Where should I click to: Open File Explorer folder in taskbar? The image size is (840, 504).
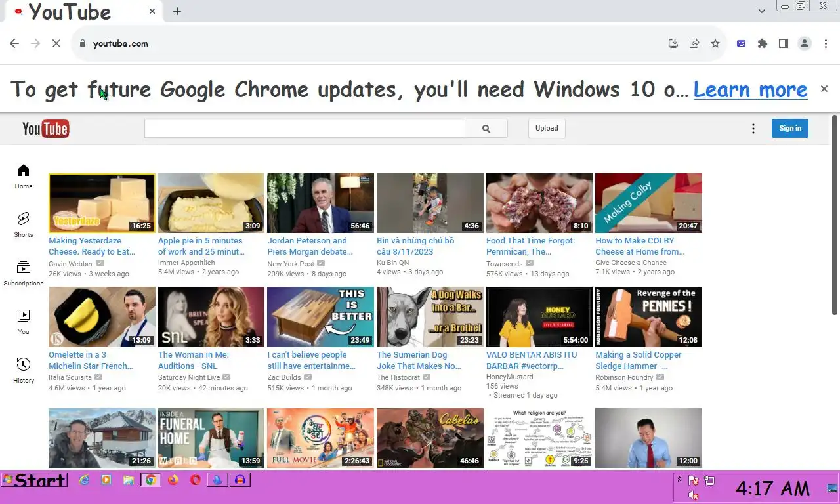[x=129, y=480]
